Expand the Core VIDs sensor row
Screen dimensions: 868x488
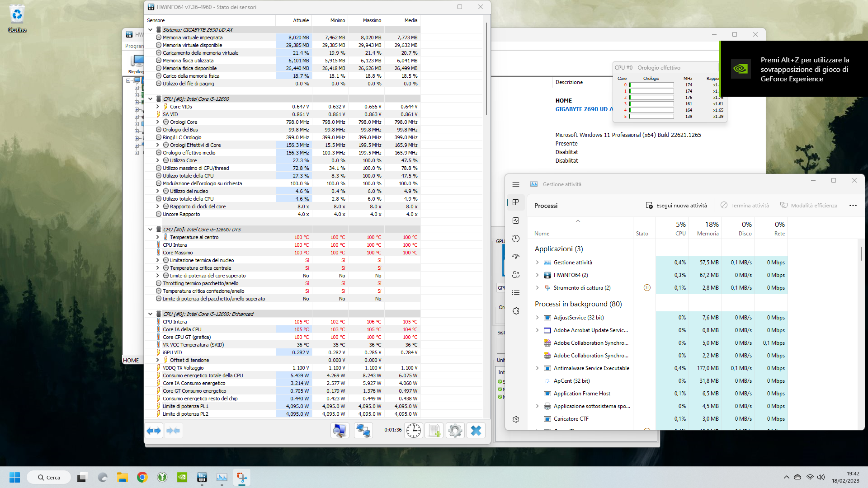pyautogui.click(x=157, y=107)
